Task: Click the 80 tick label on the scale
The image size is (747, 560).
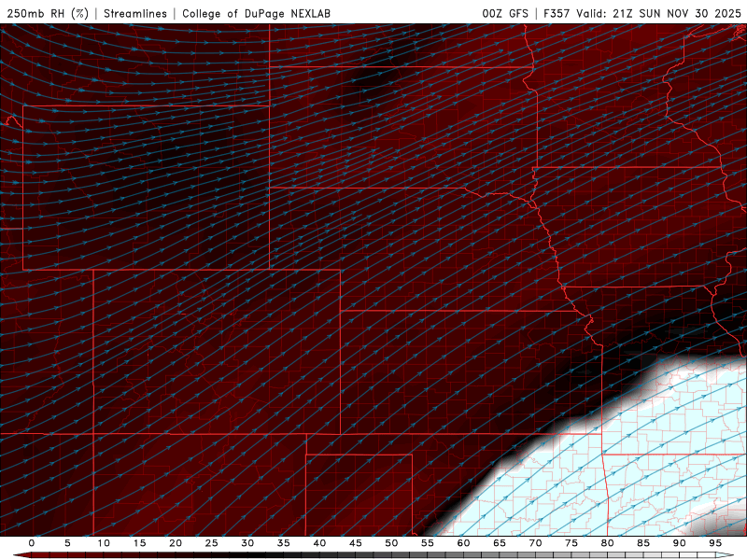Action: tap(608, 543)
